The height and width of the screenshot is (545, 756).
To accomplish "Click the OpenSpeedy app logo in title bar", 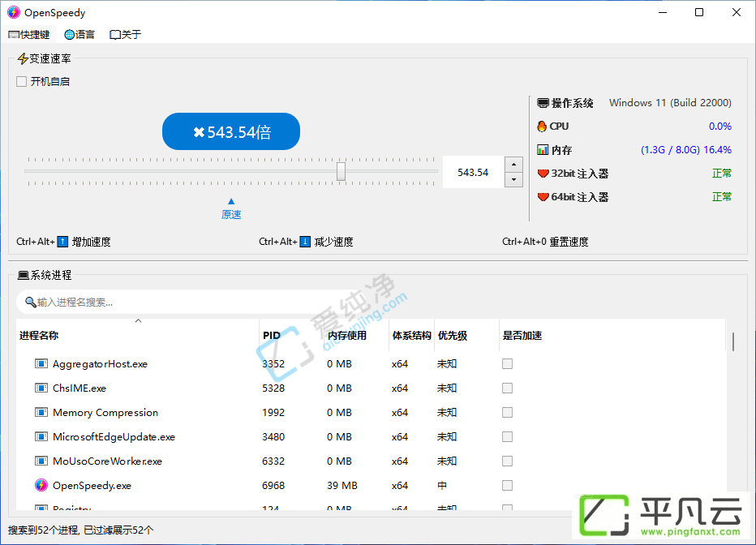I will tap(14, 12).
